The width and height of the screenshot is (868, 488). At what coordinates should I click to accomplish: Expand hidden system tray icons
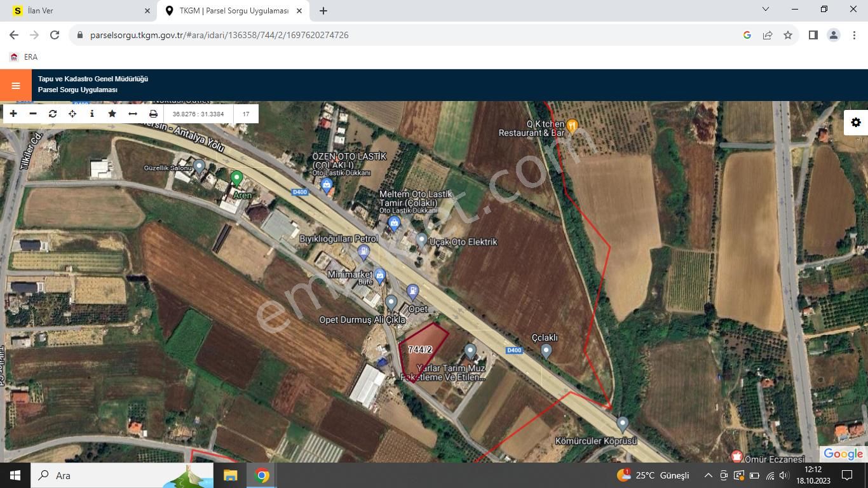(709, 475)
